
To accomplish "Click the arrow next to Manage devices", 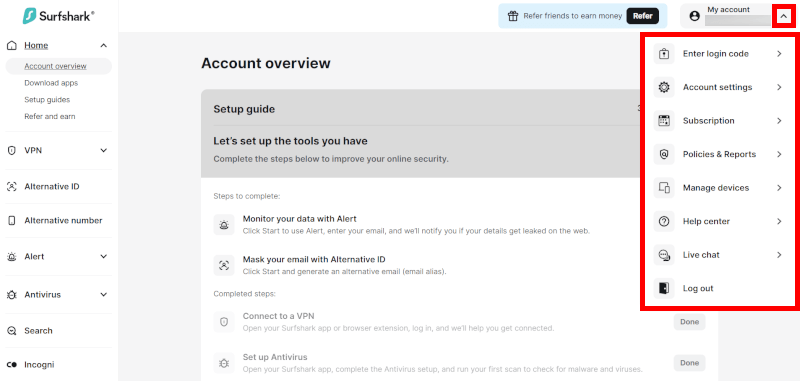I will (x=779, y=188).
